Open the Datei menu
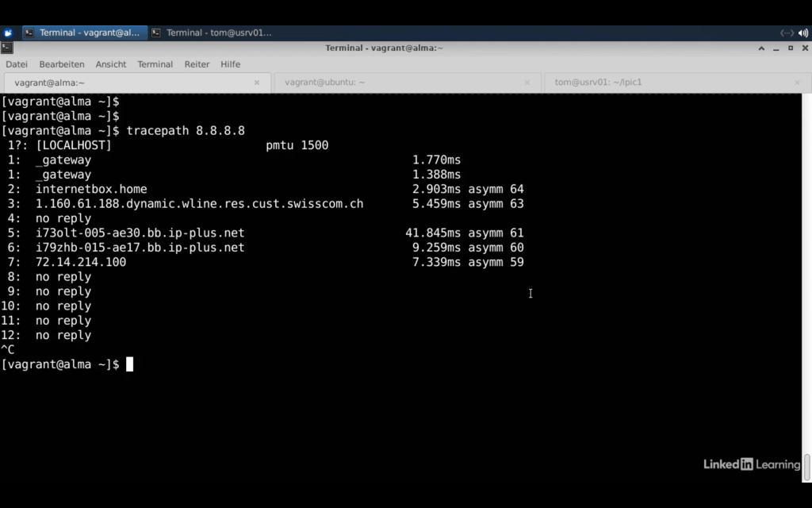812x508 pixels. pos(17,64)
